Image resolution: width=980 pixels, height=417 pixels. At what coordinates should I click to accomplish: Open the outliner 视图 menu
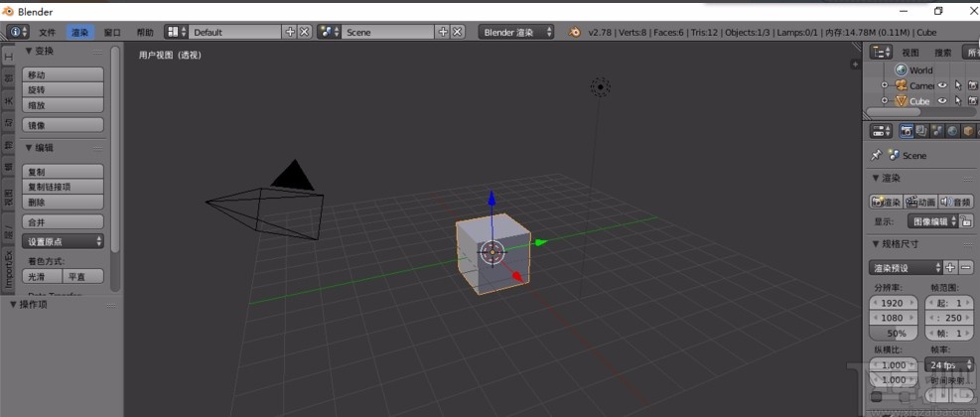[910, 53]
